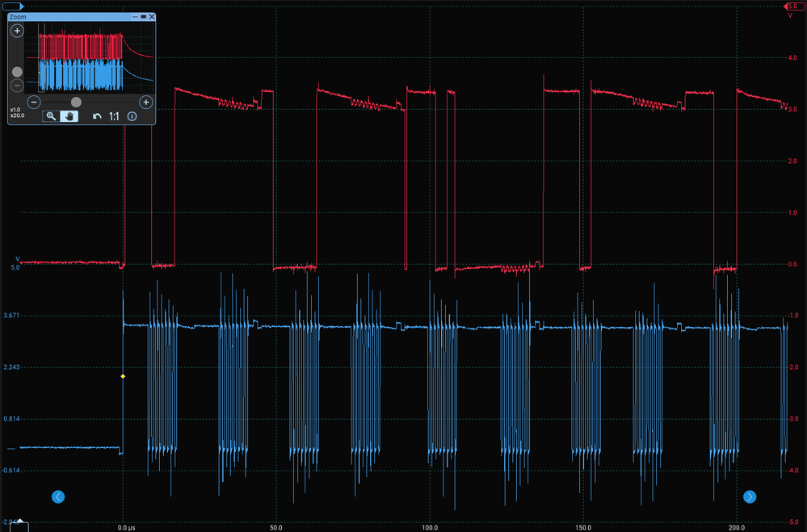Expand the collapsed flyout tab at top-left corner
This screenshot has width=807, height=532.
(x=12, y=6)
